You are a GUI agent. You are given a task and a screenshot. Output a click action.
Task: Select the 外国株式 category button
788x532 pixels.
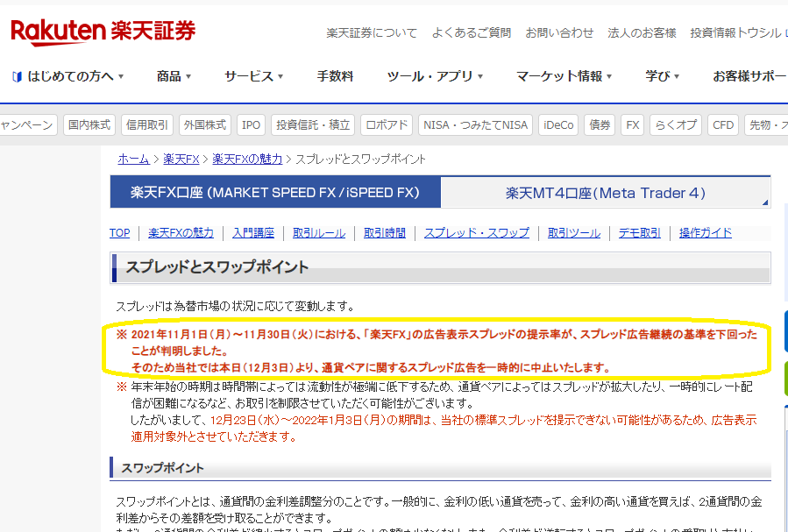tap(205, 125)
